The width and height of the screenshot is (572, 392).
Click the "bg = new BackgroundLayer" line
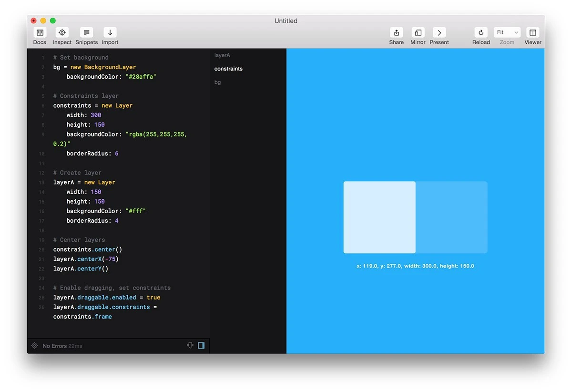(x=94, y=67)
